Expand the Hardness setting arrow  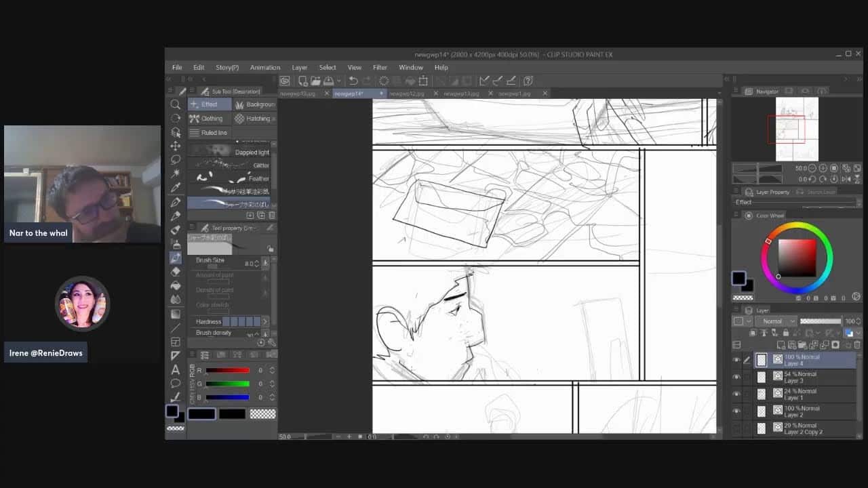(265, 321)
